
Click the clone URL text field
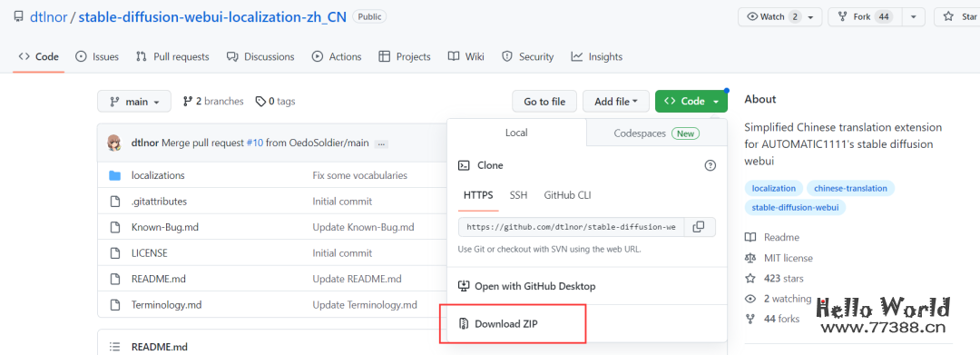(572, 227)
